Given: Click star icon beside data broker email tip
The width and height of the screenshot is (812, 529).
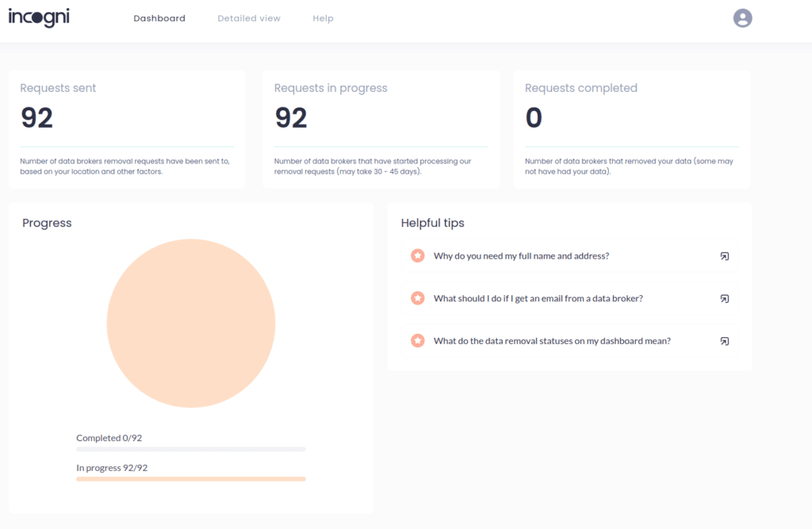Looking at the screenshot, I should pos(418,298).
